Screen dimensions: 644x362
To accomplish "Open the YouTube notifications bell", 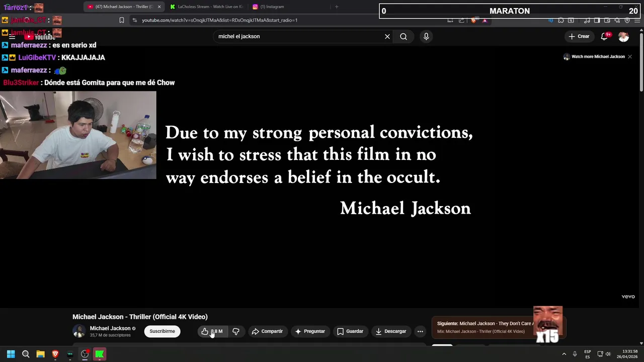I will [604, 36].
